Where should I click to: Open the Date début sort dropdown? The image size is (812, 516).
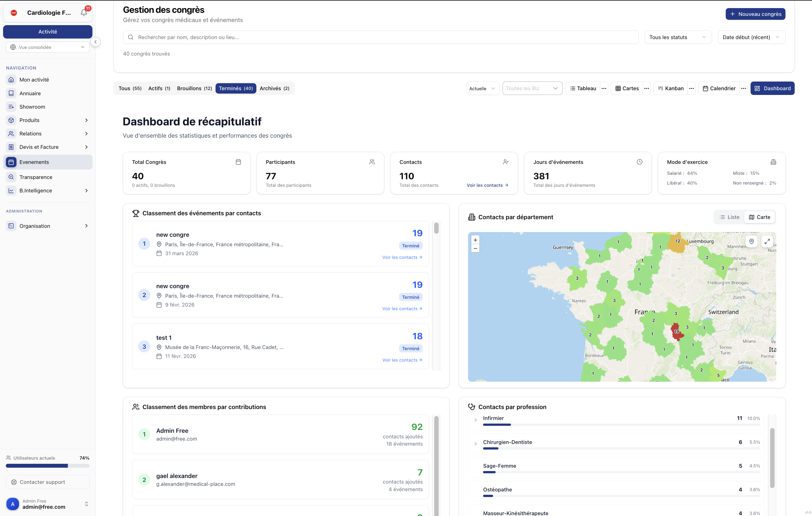[x=751, y=37]
